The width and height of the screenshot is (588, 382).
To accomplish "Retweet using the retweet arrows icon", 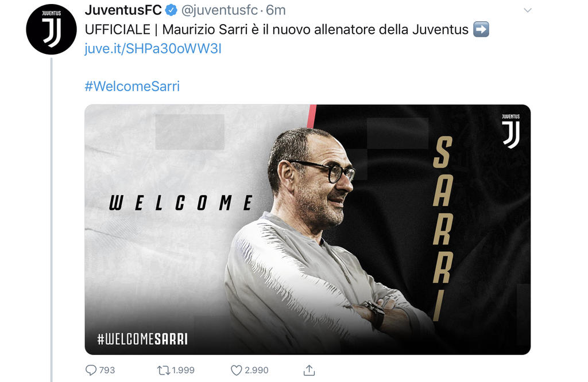I will click(164, 371).
